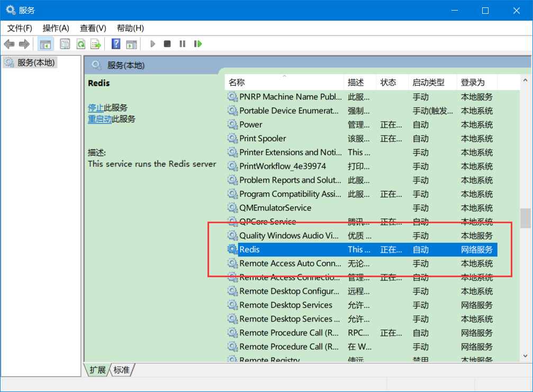Sort by the 状态 column header
533x392 pixels.
pos(392,82)
